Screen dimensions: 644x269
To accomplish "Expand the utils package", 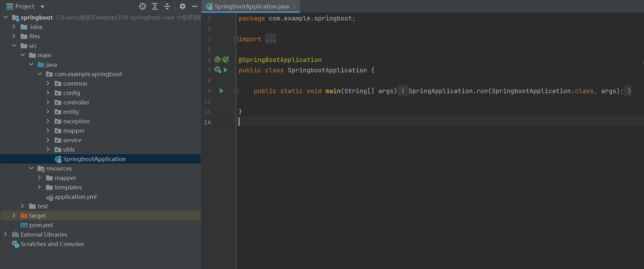I will tap(48, 149).
